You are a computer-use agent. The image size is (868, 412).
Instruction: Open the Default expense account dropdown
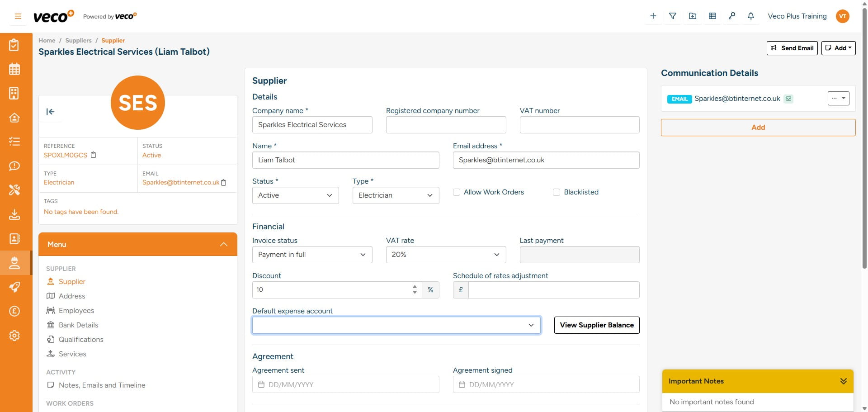396,325
